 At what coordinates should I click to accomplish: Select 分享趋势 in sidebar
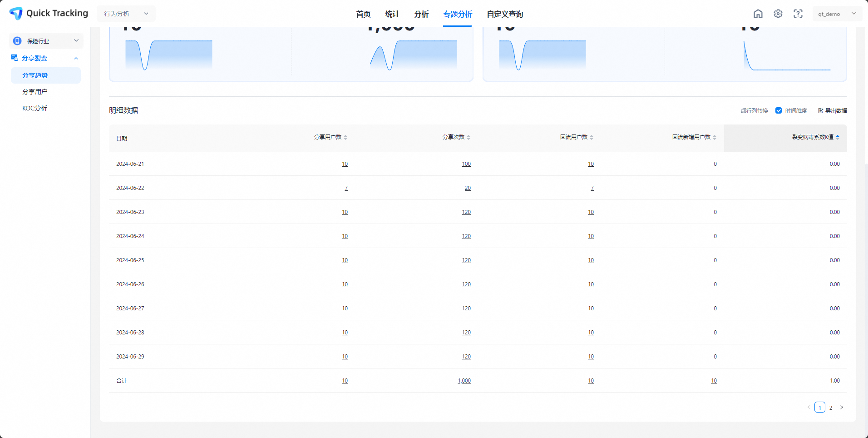[46, 75]
